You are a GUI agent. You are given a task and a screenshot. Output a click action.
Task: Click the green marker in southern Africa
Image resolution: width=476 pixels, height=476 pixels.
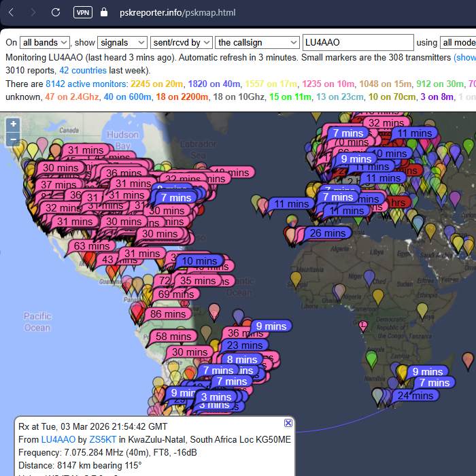click(371, 357)
